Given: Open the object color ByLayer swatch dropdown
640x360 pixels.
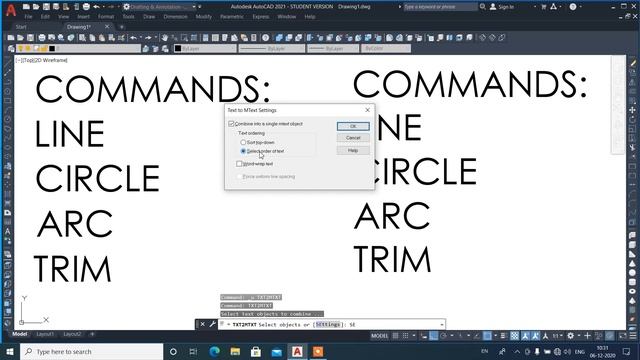Looking at the screenshot, I should click(x=205, y=49).
